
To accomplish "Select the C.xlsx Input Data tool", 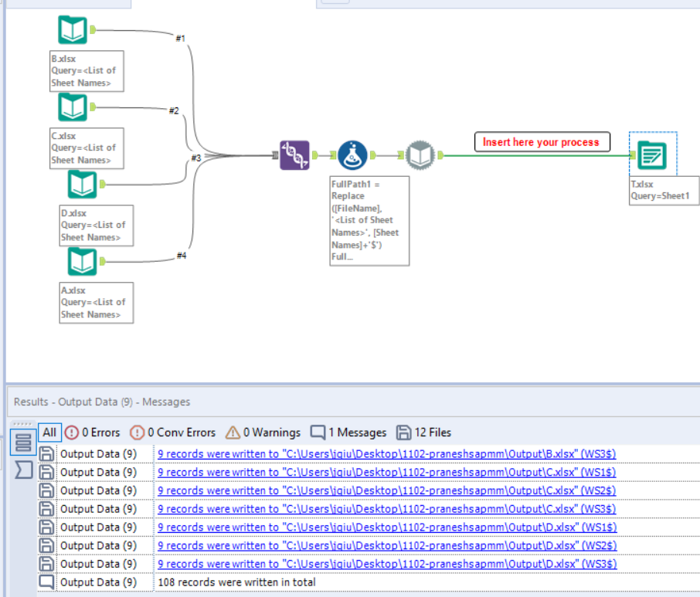I will (x=73, y=107).
